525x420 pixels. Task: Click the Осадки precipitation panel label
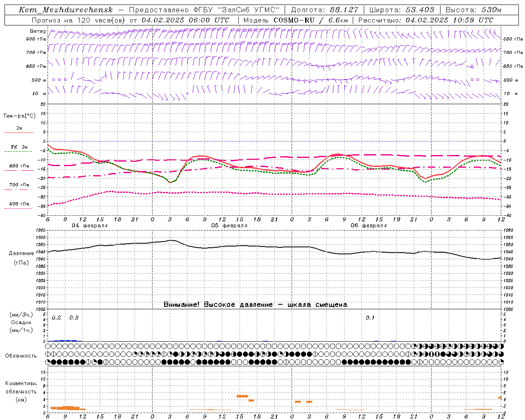coord(21,322)
